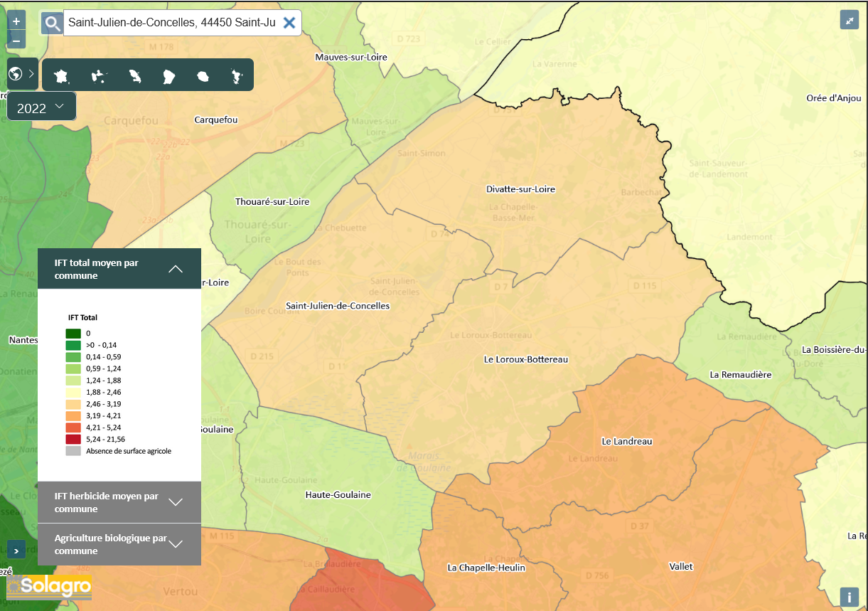This screenshot has height=611, width=868.
Task: Zoom out of the map
Action: coord(16,41)
